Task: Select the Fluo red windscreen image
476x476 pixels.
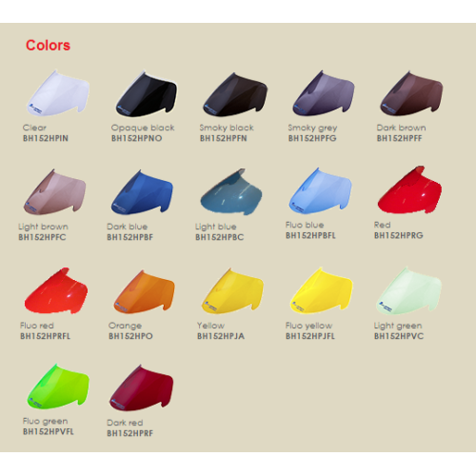Action: pos(56,291)
